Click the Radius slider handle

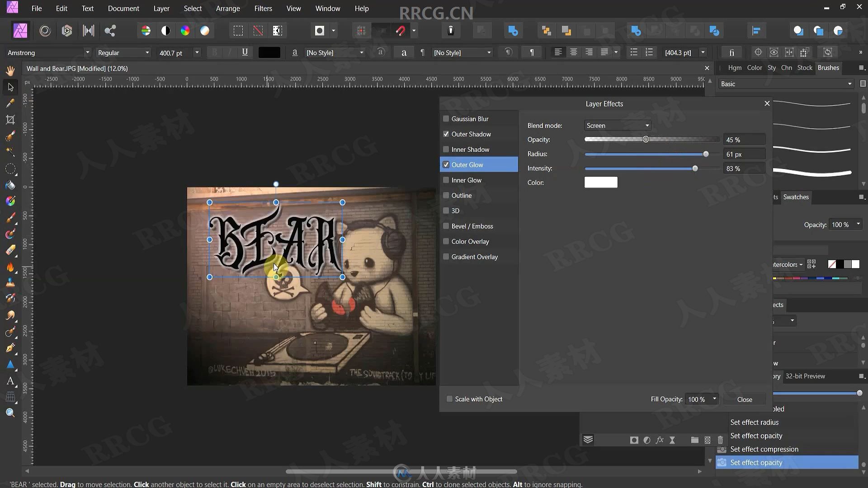[x=706, y=154]
